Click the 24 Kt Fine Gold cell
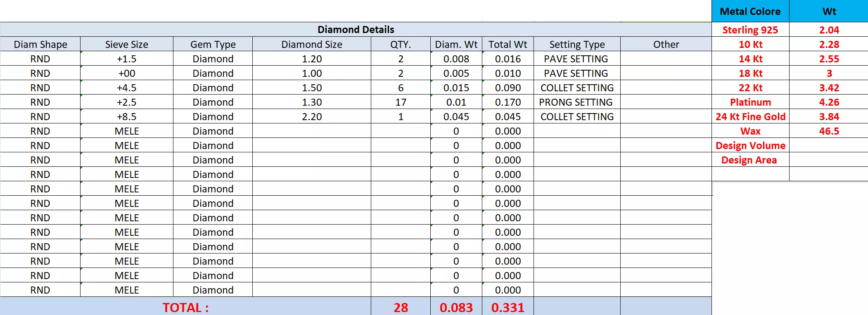This screenshot has height=315, width=868. (x=750, y=117)
